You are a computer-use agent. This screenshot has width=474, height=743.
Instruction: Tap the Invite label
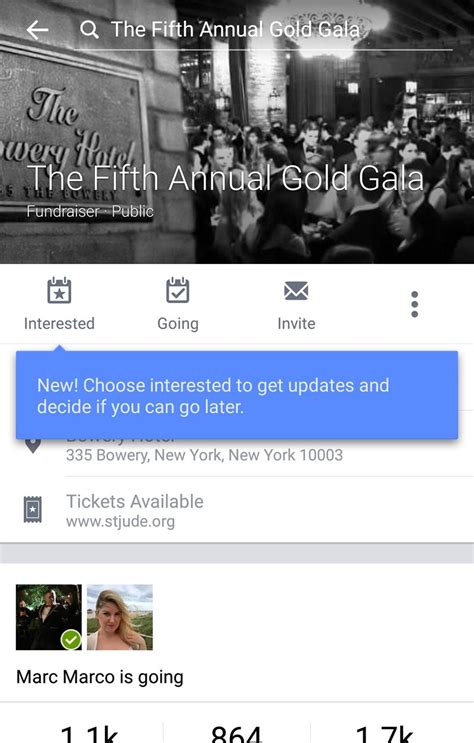[x=296, y=324]
